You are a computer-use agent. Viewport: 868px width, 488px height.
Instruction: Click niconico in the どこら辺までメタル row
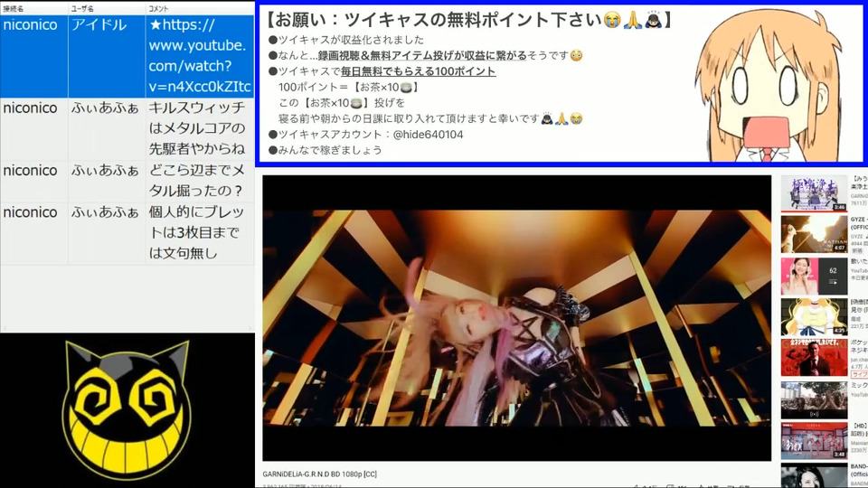31,171
